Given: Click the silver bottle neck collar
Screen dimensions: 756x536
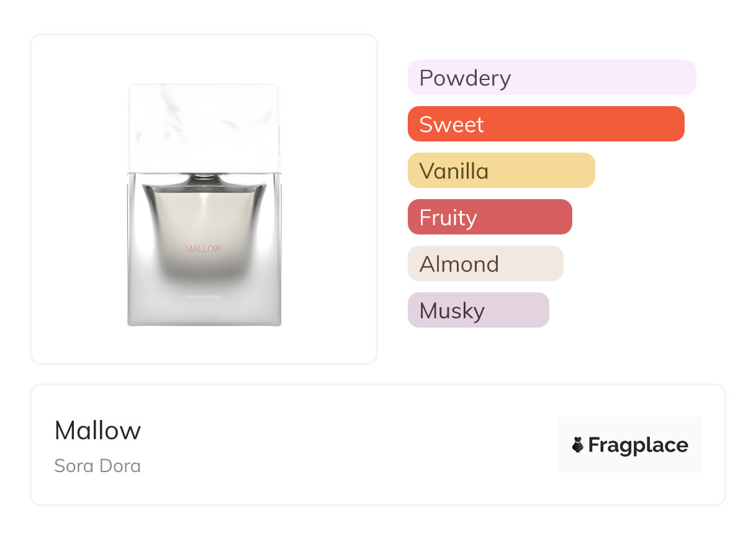Looking at the screenshot, I should (x=204, y=179).
